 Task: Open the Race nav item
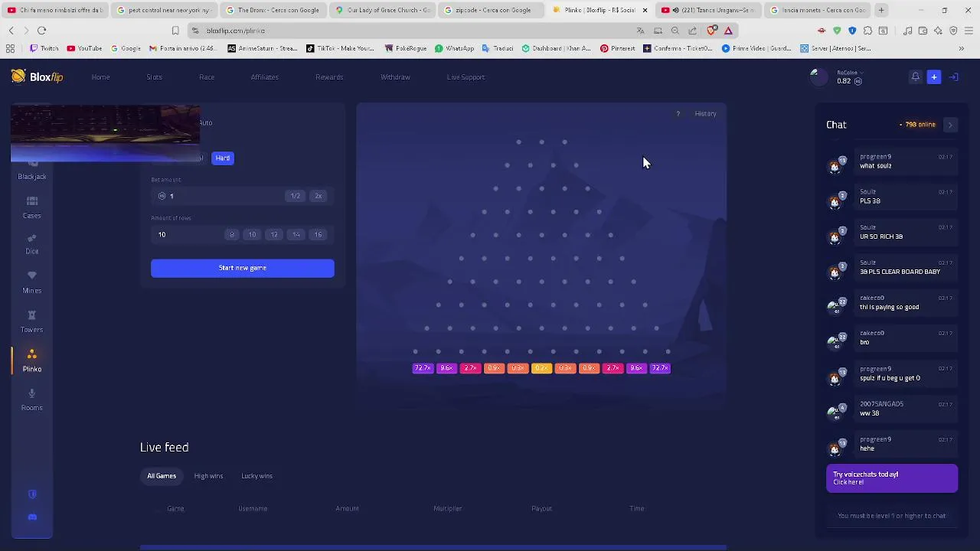click(207, 77)
